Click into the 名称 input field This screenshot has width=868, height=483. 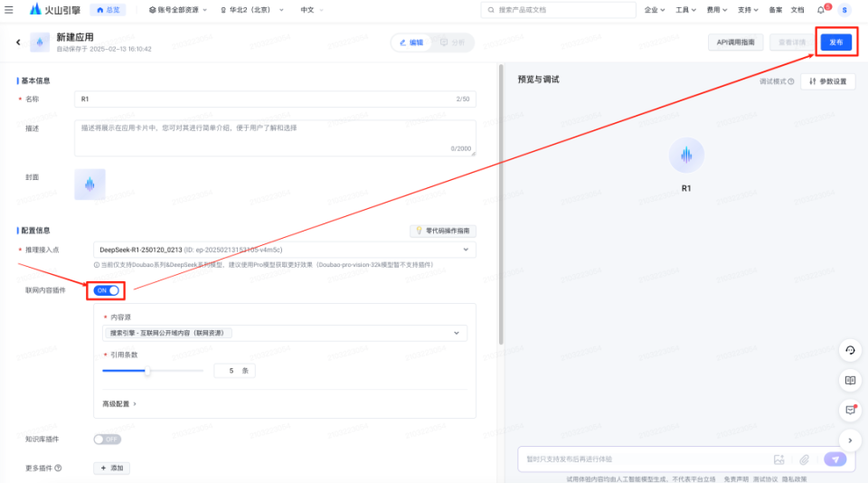275,99
